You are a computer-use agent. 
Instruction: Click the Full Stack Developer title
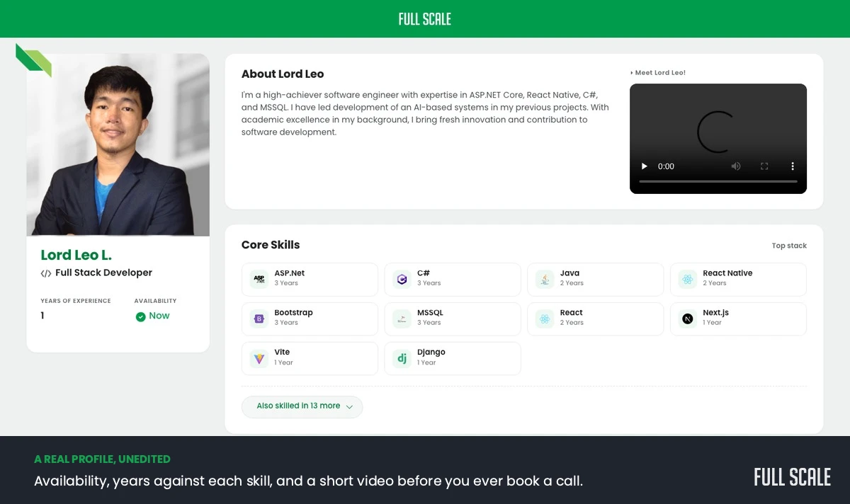[x=103, y=273]
